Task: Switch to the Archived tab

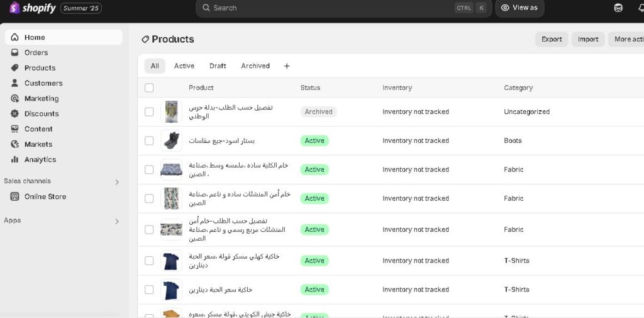Action: tap(255, 66)
